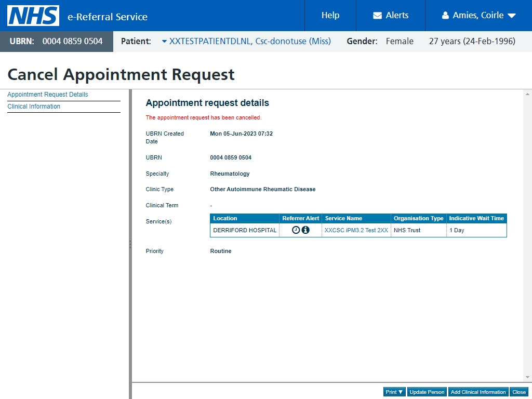
Task: Go to Clinical Information section
Action: click(x=34, y=106)
